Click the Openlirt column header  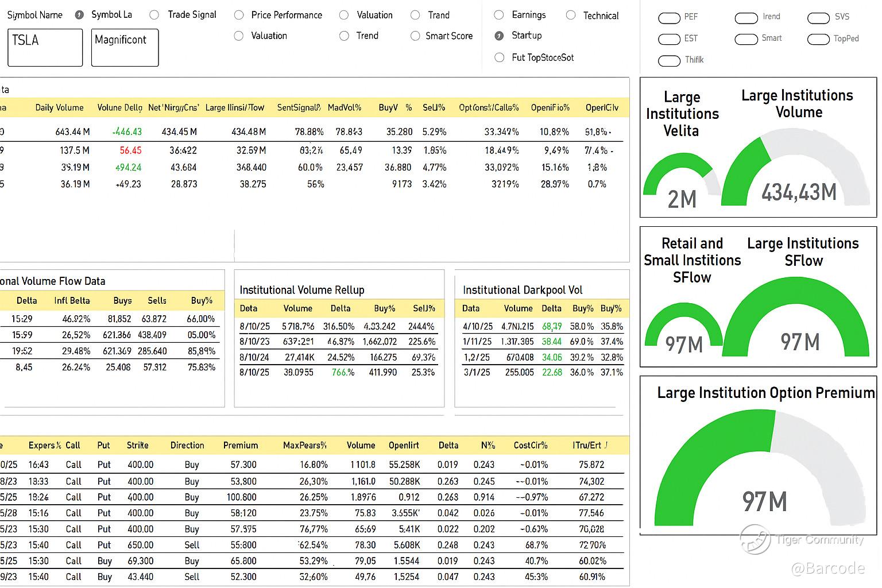point(404,445)
